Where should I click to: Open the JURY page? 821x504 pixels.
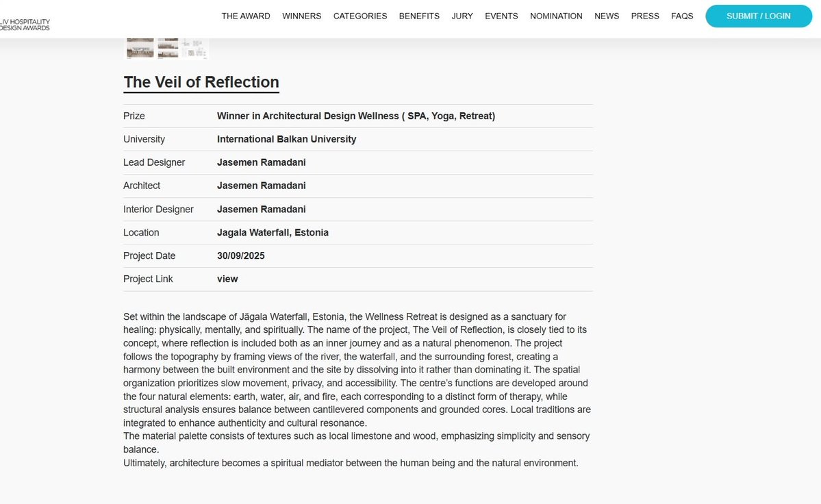click(x=462, y=16)
